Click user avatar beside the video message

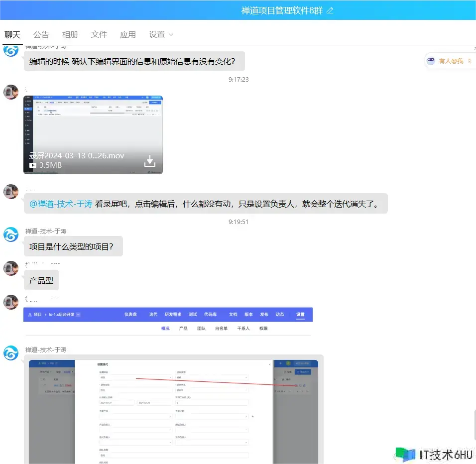coord(11,92)
